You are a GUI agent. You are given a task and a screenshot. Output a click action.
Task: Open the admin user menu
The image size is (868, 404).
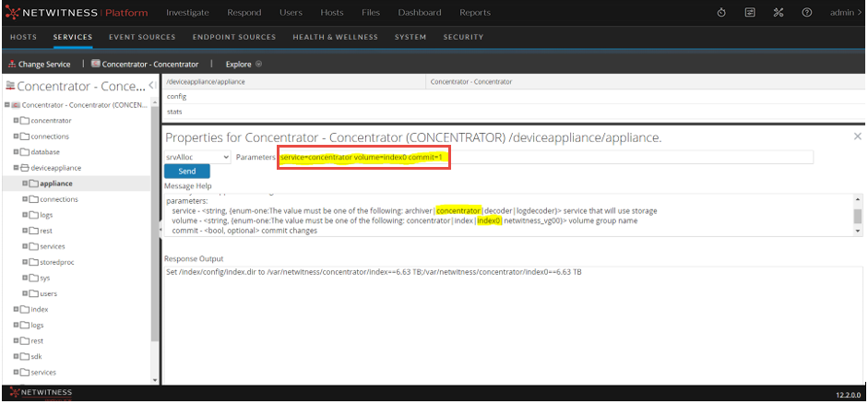pyautogui.click(x=842, y=13)
